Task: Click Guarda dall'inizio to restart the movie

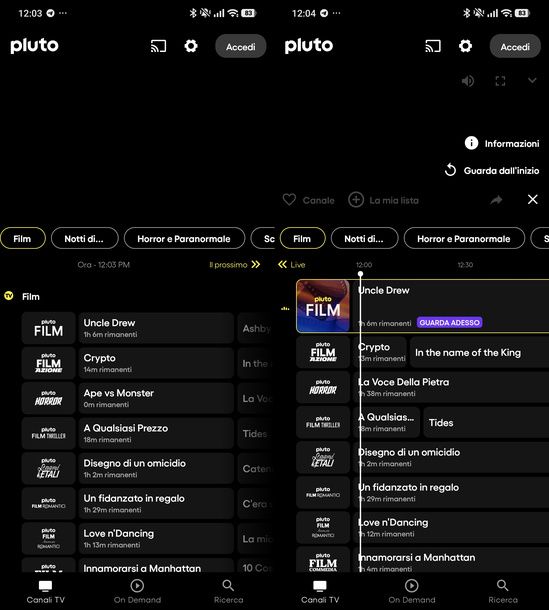Action: pyautogui.click(x=492, y=170)
